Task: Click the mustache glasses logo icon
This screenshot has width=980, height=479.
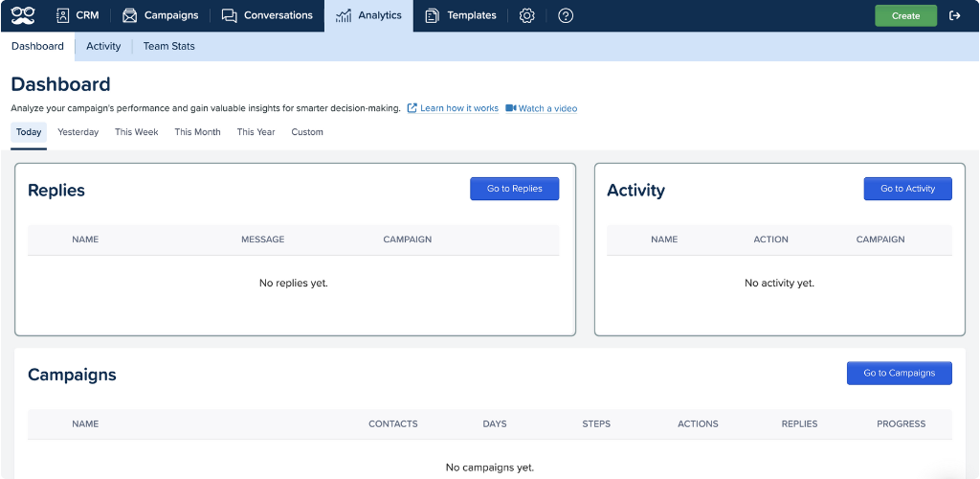Action: click(x=23, y=15)
